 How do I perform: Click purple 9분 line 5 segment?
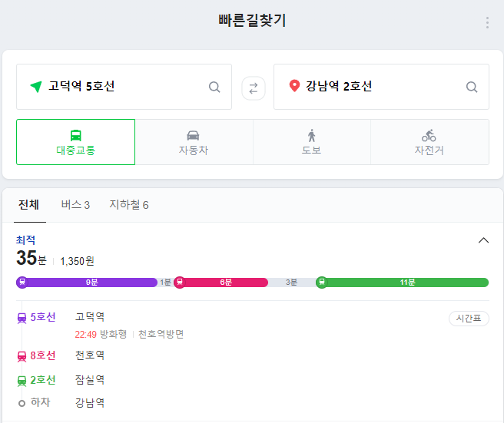[x=91, y=283]
